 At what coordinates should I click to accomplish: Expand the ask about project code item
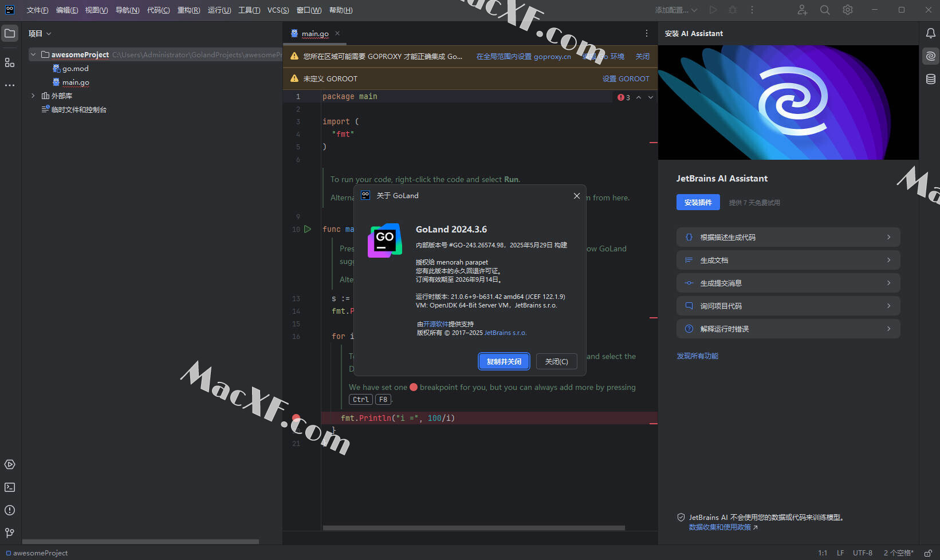point(788,306)
